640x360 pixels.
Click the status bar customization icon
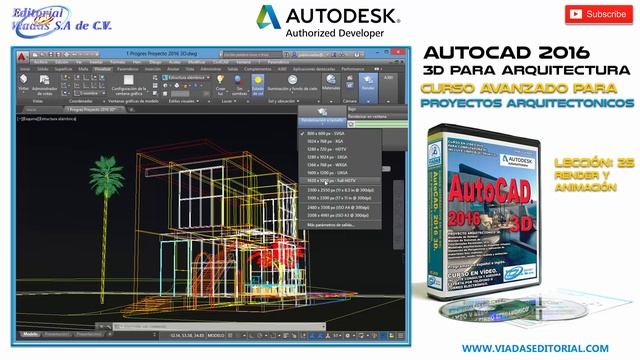[400, 336]
